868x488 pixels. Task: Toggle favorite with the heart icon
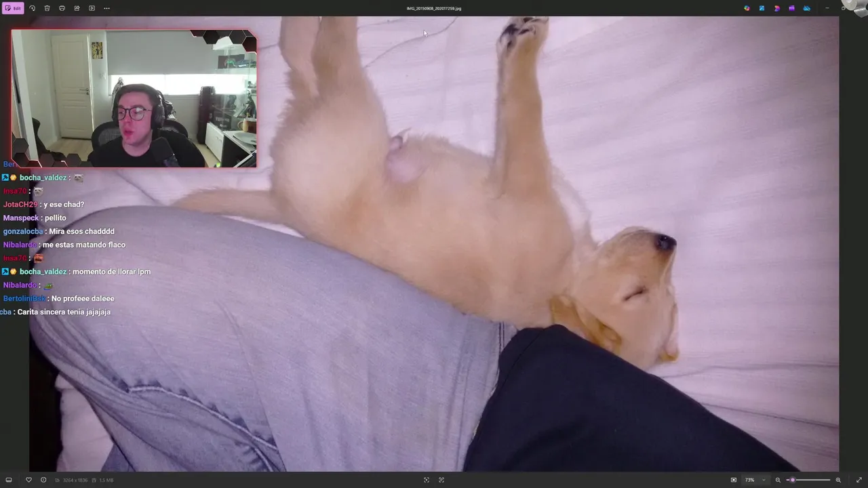click(28, 480)
